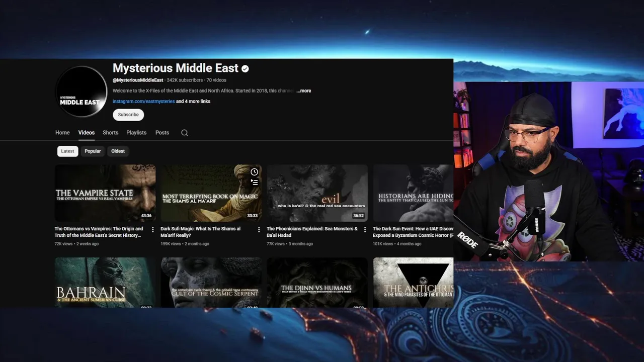Open three-dot menu for Ottomans vs Vampires video
Image resolution: width=644 pixels, height=362 pixels.
153,230
